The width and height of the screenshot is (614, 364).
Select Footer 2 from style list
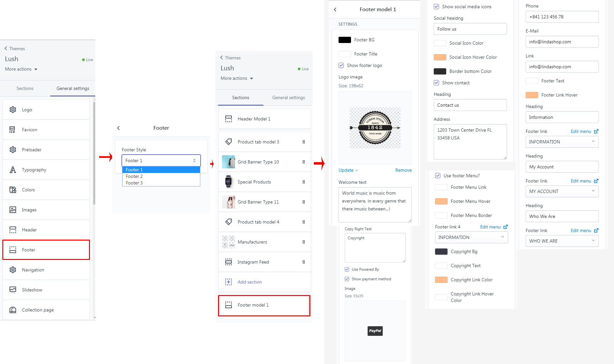[134, 176]
